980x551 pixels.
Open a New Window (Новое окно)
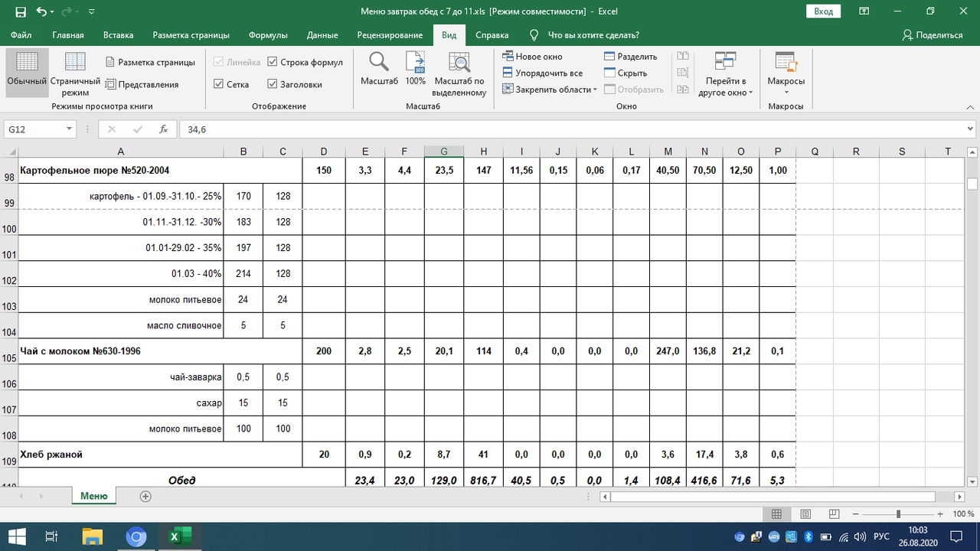pyautogui.click(x=533, y=57)
